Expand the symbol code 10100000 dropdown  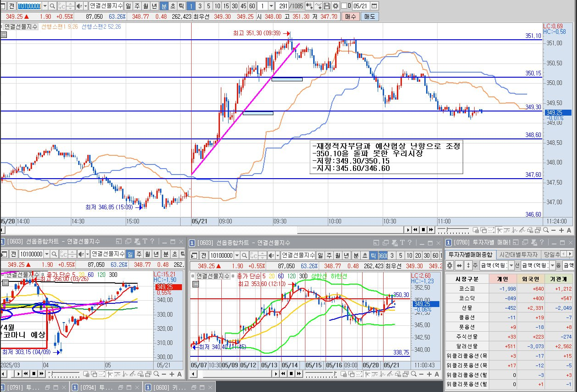click(44, 6)
